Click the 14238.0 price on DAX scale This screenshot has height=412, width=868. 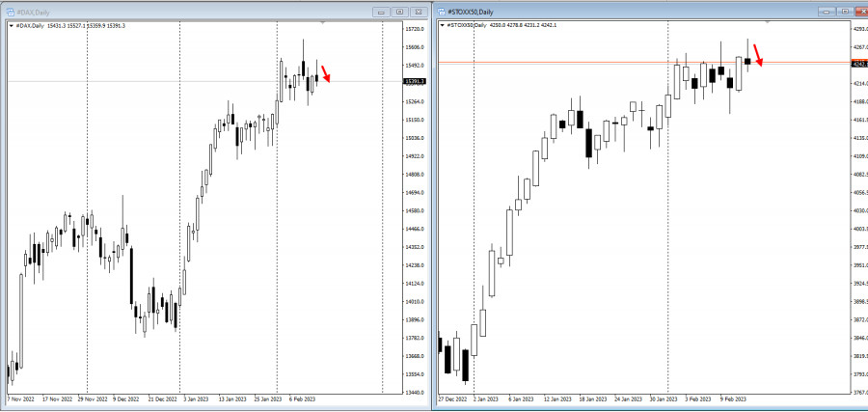(x=415, y=265)
